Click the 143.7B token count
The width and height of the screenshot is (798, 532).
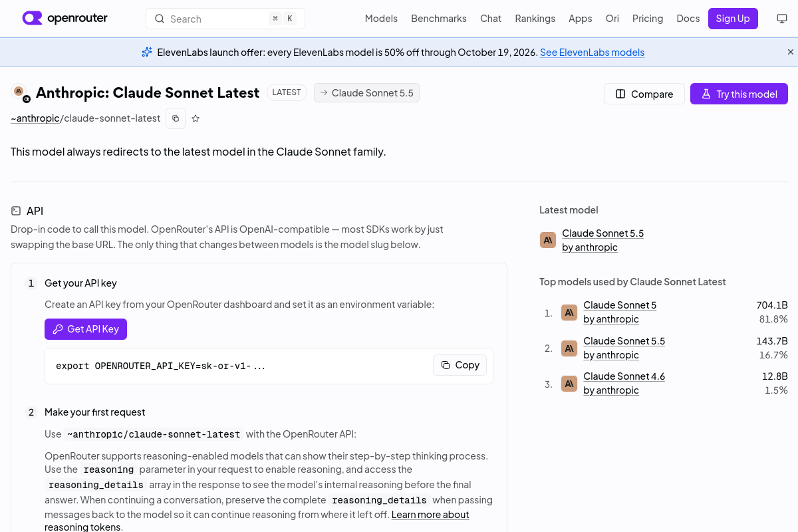point(772,341)
